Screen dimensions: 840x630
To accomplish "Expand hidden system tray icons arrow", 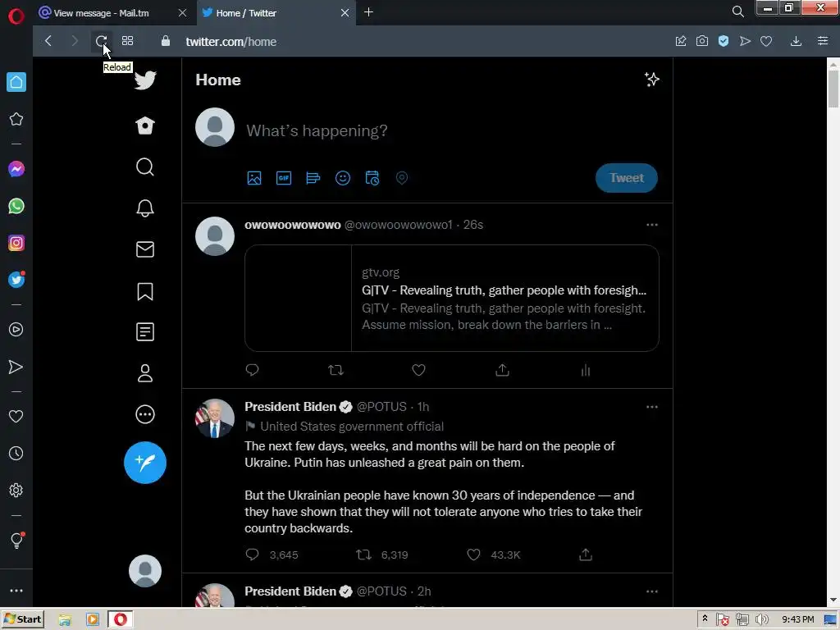I will tap(705, 619).
